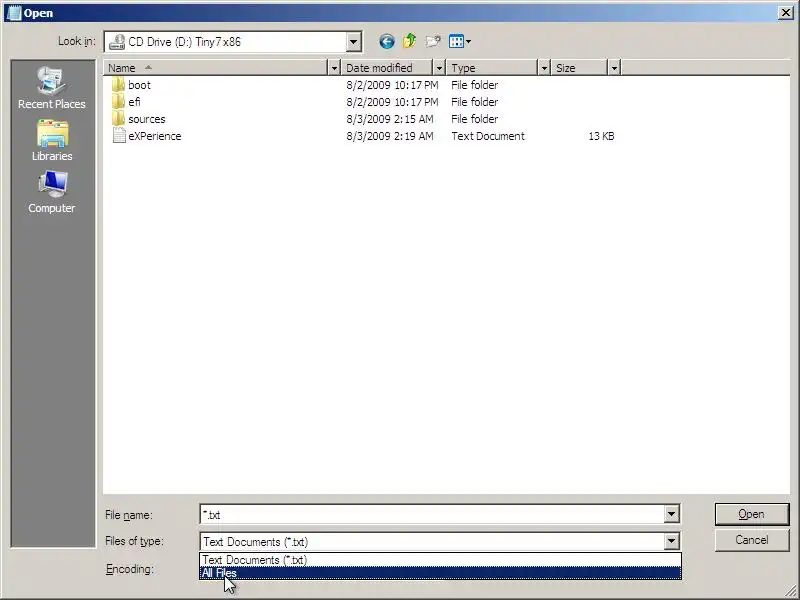Click into the File name field
The width and height of the screenshot is (800, 600).
tap(433, 514)
